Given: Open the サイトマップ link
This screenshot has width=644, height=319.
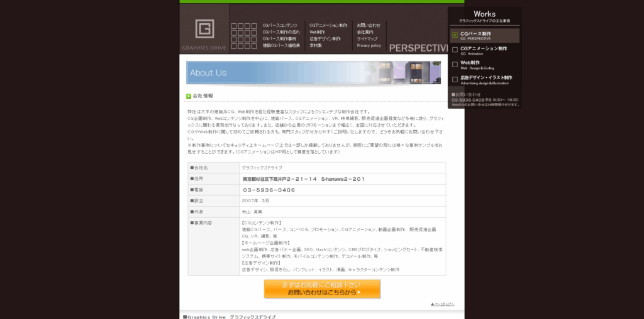Looking at the screenshot, I should coord(367,39).
